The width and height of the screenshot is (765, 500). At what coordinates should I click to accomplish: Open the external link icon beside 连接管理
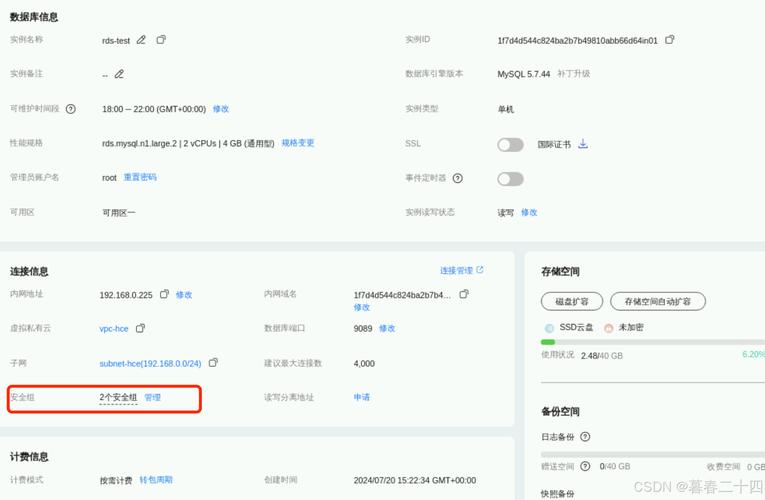480,270
